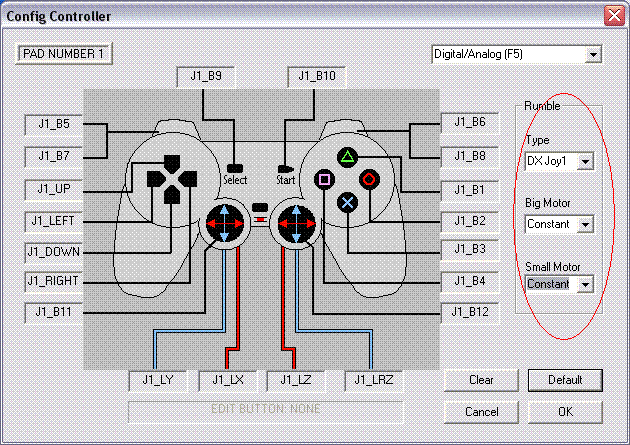Click the pink square button on controller
The image size is (630, 445).
pyautogui.click(x=324, y=180)
